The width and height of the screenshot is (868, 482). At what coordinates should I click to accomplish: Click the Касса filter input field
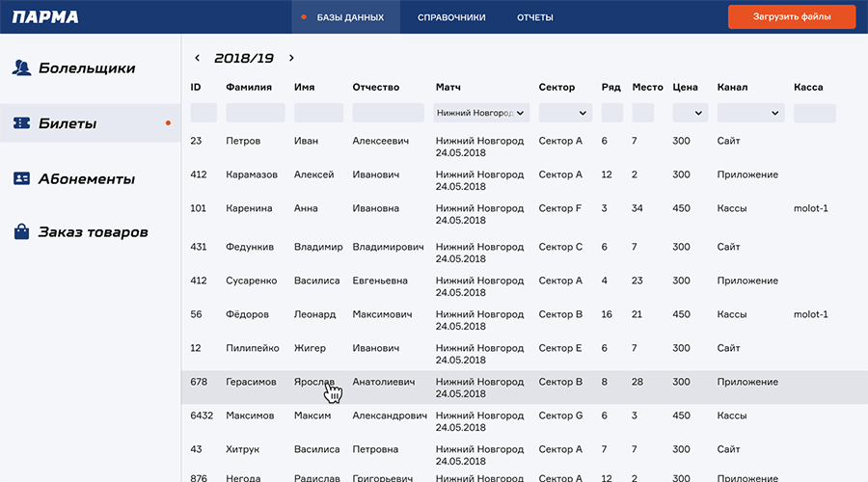[x=814, y=113]
